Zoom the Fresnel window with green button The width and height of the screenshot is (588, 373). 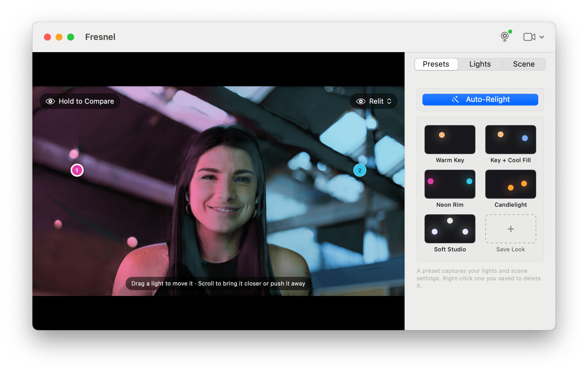[71, 37]
